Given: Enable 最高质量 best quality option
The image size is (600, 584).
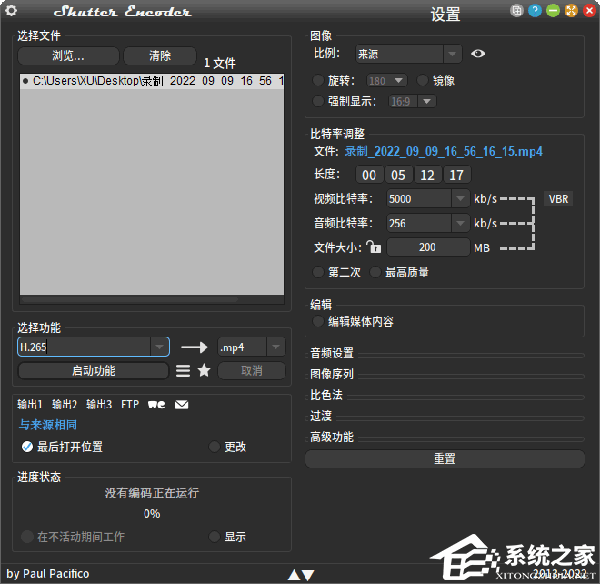Looking at the screenshot, I should pyautogui.click(x=375, y=272).
